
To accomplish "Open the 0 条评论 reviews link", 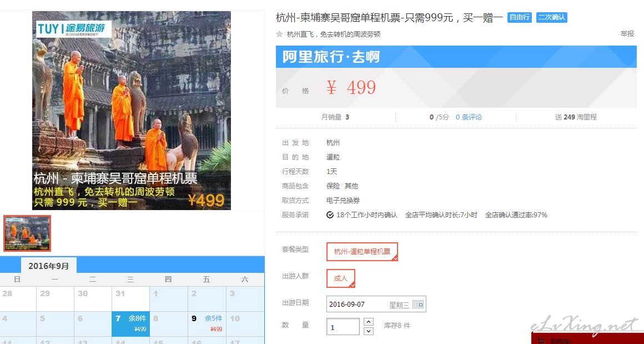I will click(469, 117).
